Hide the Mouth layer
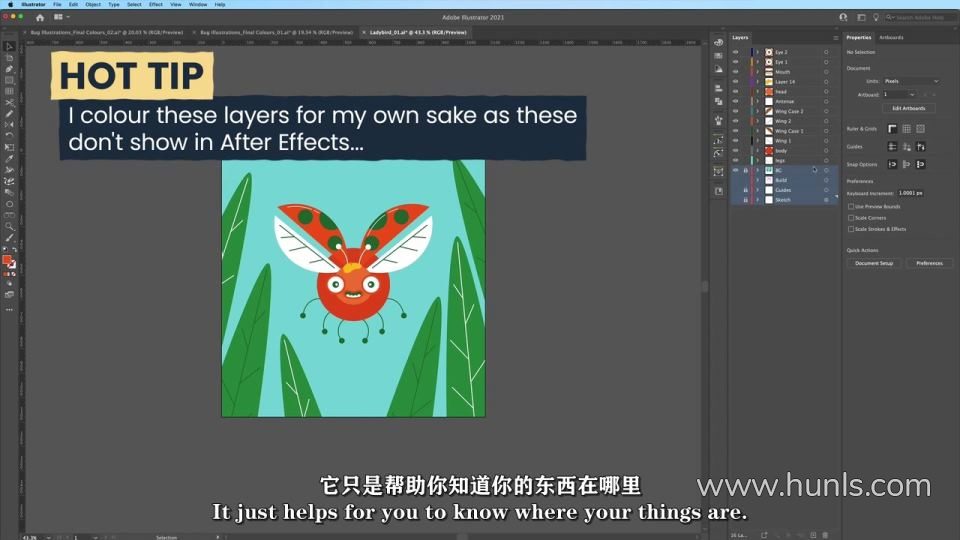The image size is (960, 540). pos(735,72)
